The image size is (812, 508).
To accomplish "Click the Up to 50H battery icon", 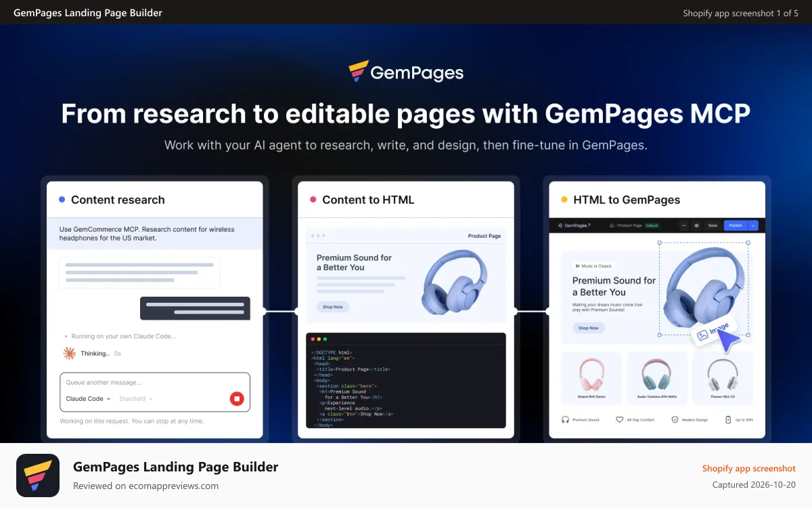I will pos(728,420).
